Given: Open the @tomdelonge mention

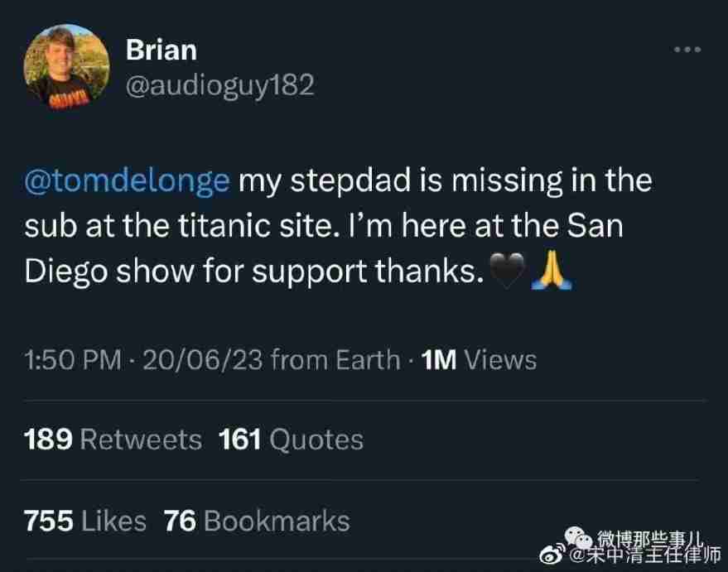Looking at the screenshot, I should click(x=128, y=181).
